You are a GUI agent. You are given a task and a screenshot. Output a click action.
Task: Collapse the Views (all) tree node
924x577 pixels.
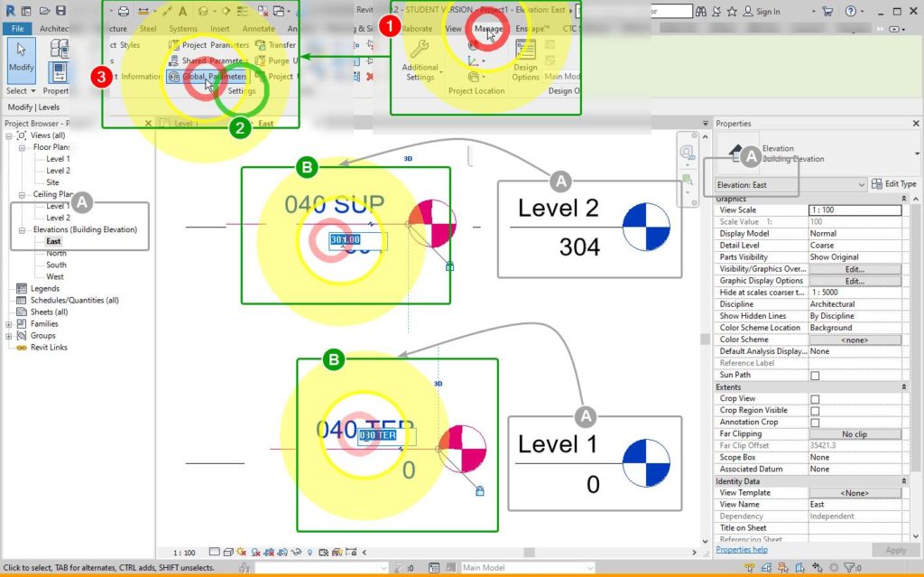tap(9, 135)
